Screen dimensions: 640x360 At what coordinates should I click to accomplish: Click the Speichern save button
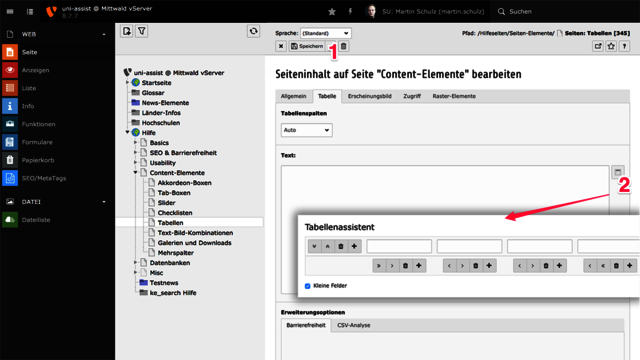pyautogui.click(x=307, y=46)
